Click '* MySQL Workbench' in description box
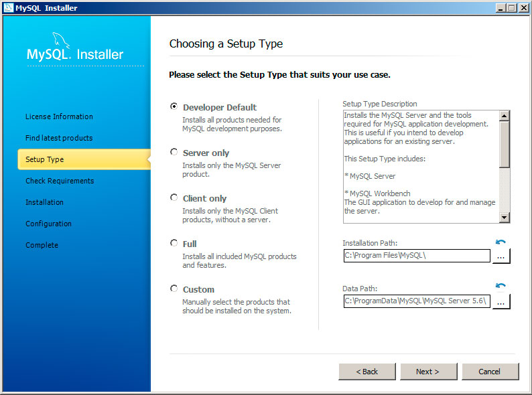 377,193
